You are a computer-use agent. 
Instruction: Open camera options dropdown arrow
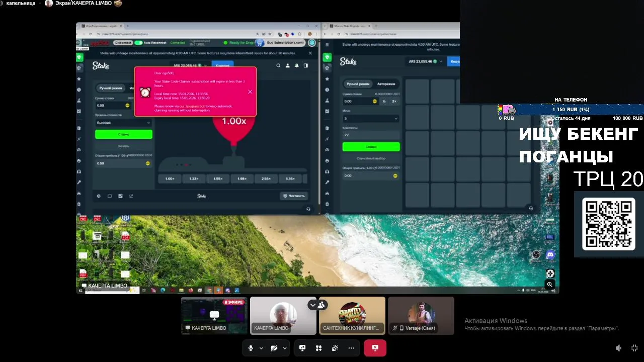[285, 348]
